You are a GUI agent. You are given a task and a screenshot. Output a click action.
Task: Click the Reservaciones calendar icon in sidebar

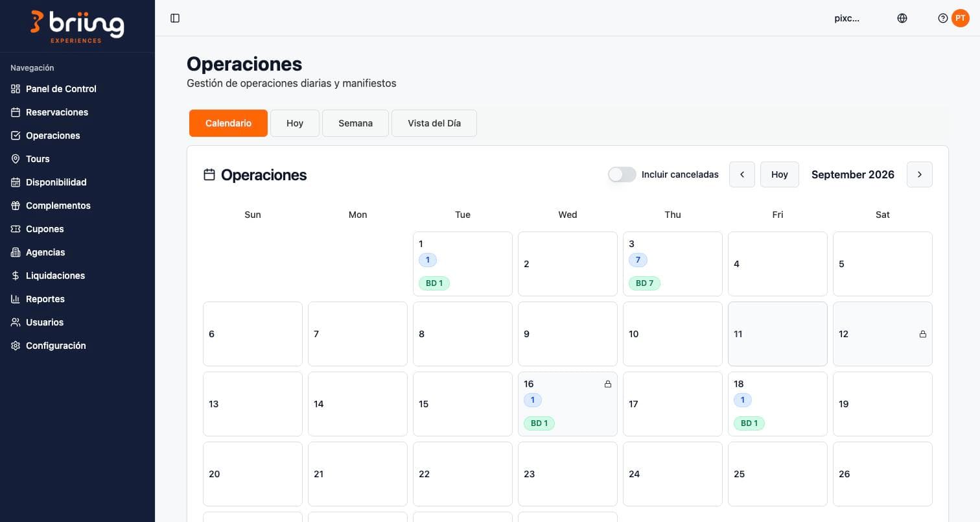coord(16,112)
